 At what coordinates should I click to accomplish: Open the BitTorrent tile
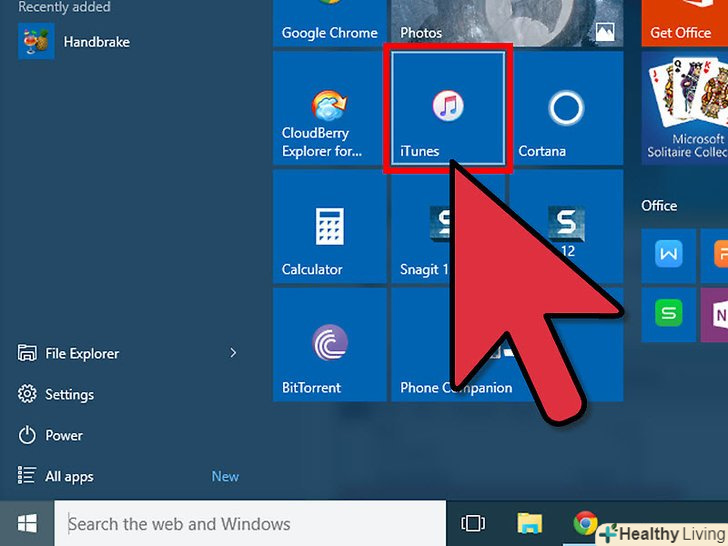point(330,344)
